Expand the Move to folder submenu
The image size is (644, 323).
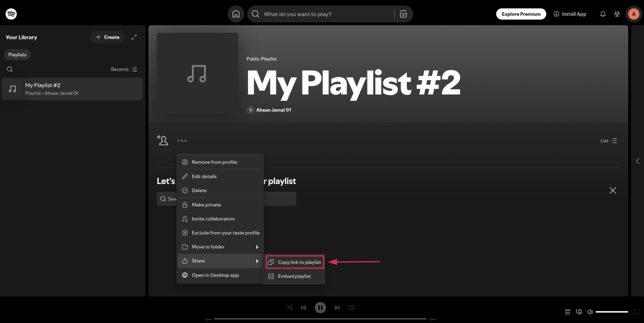pos(220,247)
